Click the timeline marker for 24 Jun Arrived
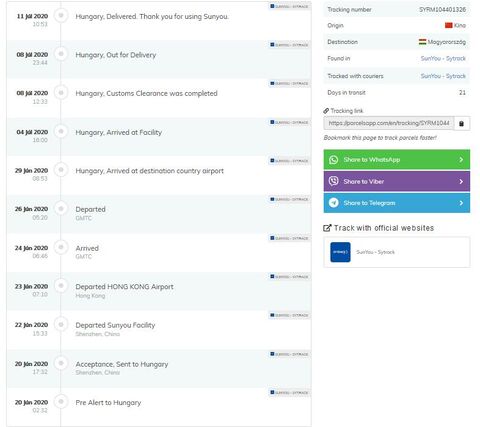The image size is (480, 427). tap(61, 247)
